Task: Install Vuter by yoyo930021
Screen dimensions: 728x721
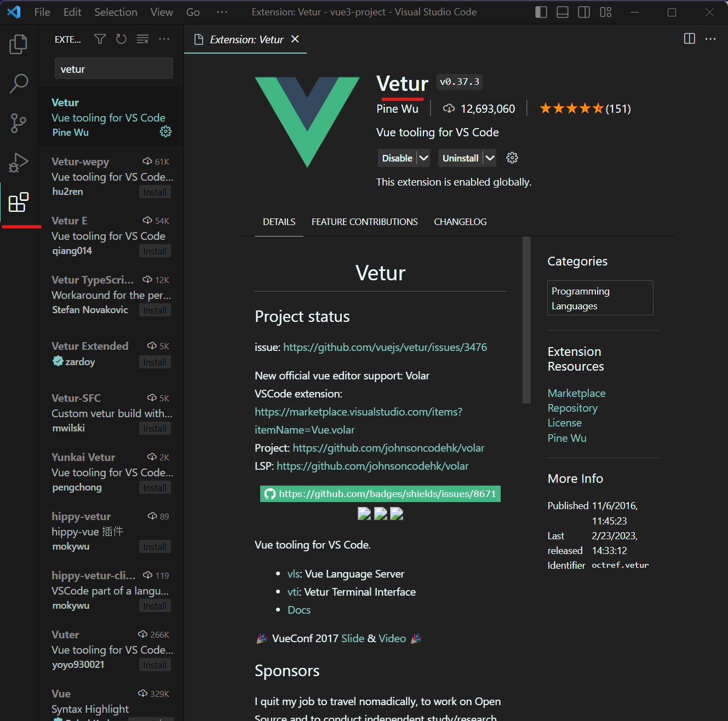Action: pos(155,665)
